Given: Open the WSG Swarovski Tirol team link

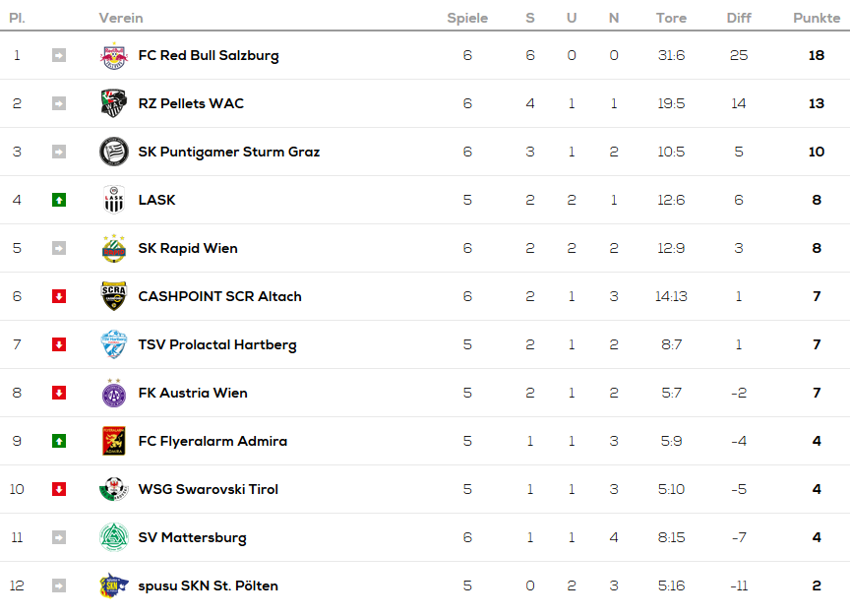Looking at the screenshot, I should 209,489.
